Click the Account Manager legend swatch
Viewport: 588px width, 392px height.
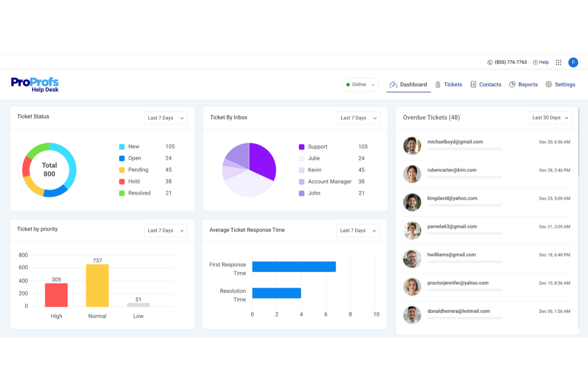click(x=302, y=182)
